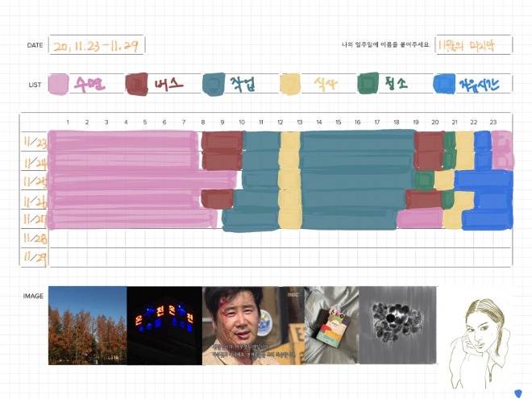This screenshot has height=399, width=532.
Task: Click the handwritten 버스 legend label
Action: pyautogui.click(x=168, y=84)
